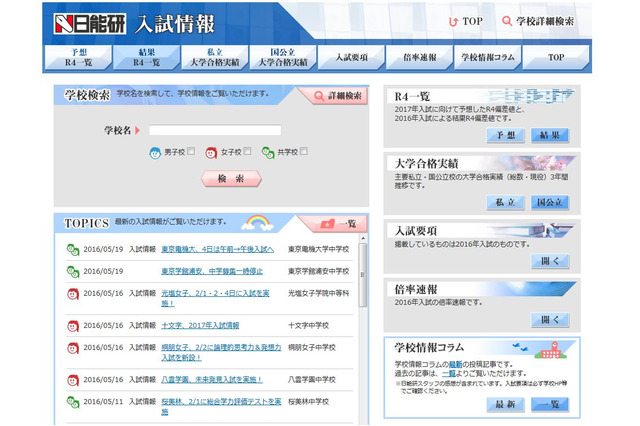Open the 倍率速報 nav tab
640x426 pixels.
pyautogui.click(x=419, y=58)
